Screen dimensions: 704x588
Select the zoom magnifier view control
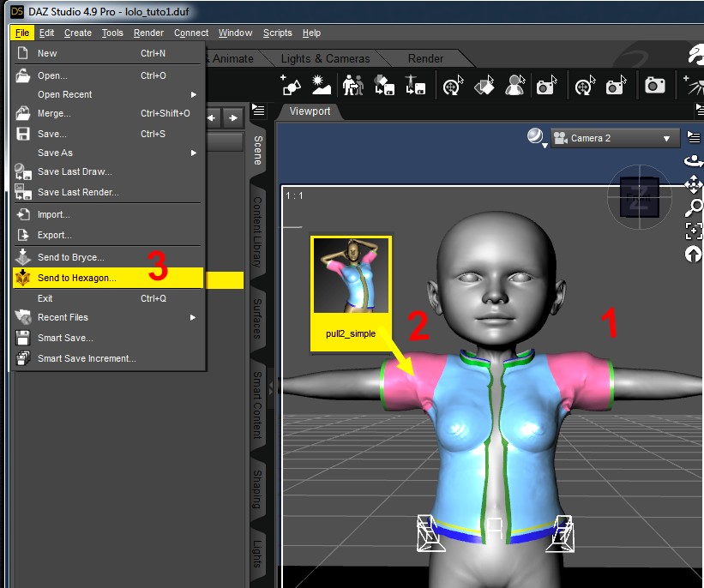[694, 207]
